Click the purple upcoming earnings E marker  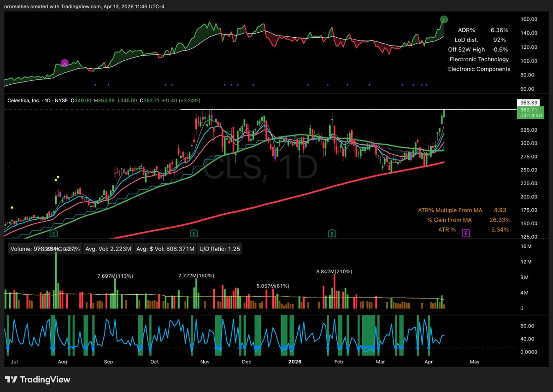coord(465,234)
